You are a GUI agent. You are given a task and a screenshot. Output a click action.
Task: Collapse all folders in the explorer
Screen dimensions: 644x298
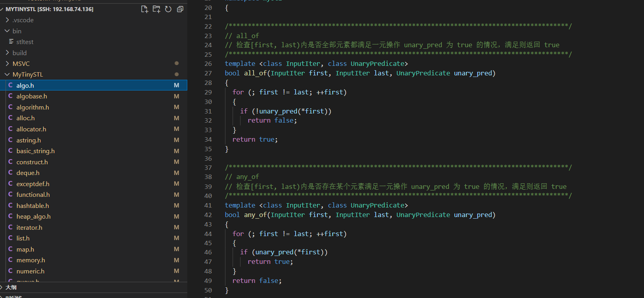pyautogui.click(x=180, y=9)
